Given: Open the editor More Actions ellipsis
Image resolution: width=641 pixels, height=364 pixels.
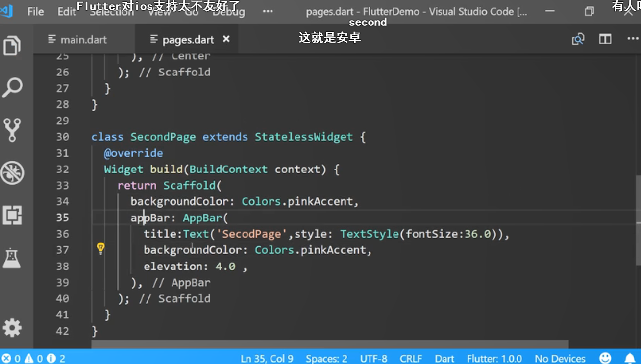Looking at the screenshot, I should [633, 39].
